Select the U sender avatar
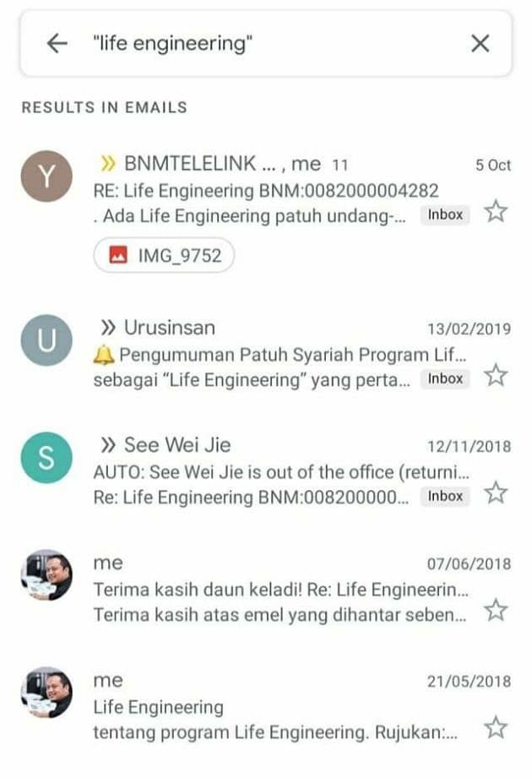 46,340
